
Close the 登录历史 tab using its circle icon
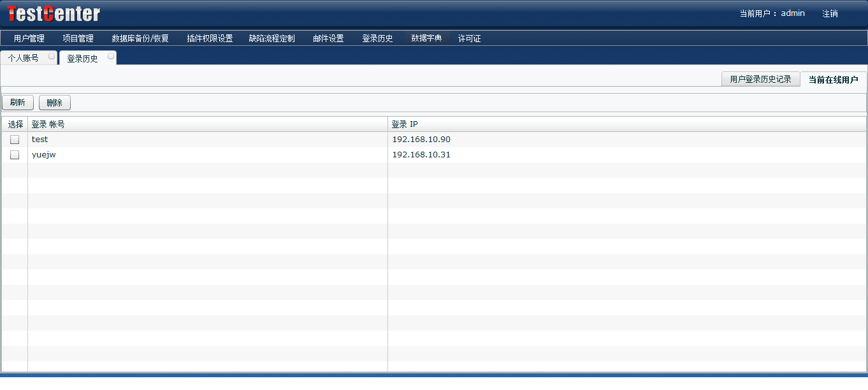click(110, 56)
